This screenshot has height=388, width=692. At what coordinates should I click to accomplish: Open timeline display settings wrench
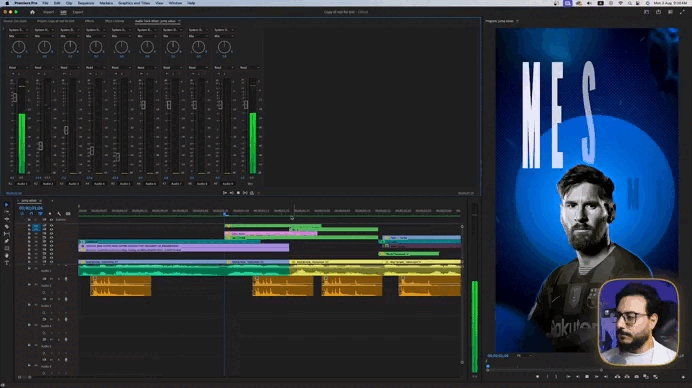[x=59, y=214]
